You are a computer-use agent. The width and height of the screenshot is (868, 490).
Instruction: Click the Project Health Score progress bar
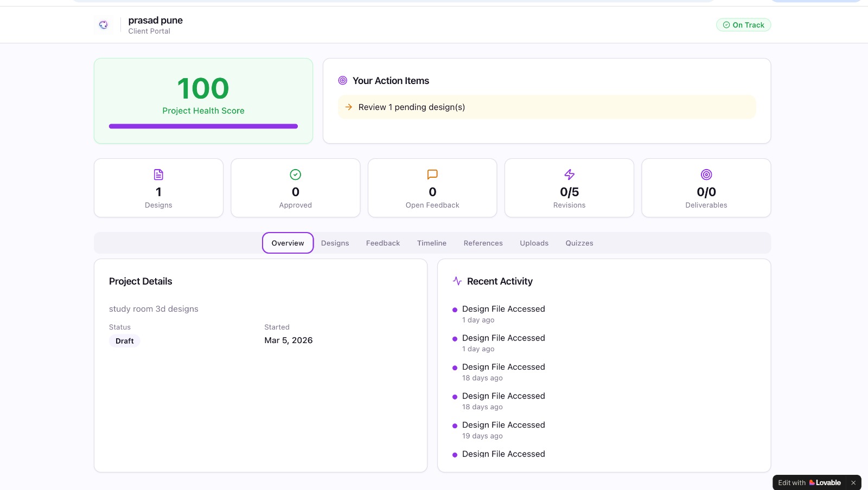point(203,126)
